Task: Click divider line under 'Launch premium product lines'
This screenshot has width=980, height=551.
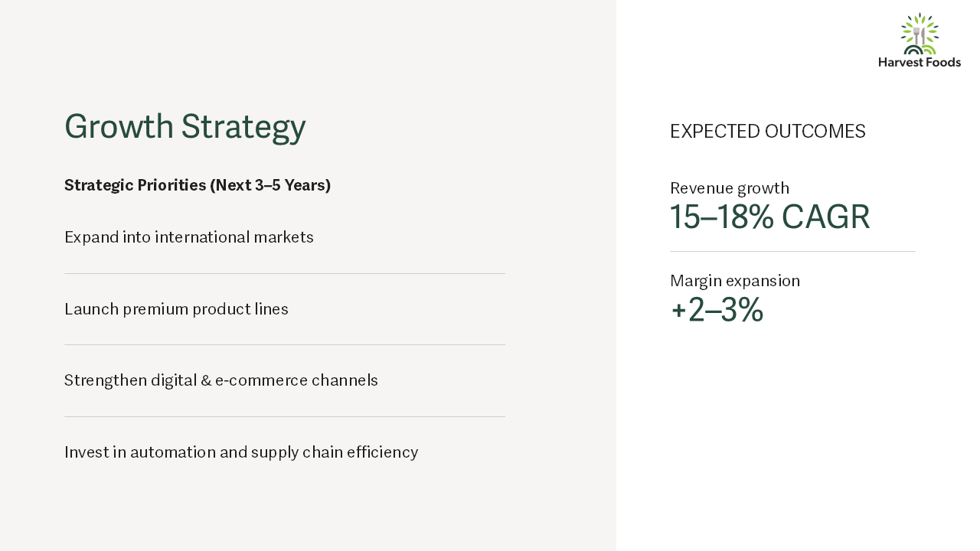Action: [285, 344]
